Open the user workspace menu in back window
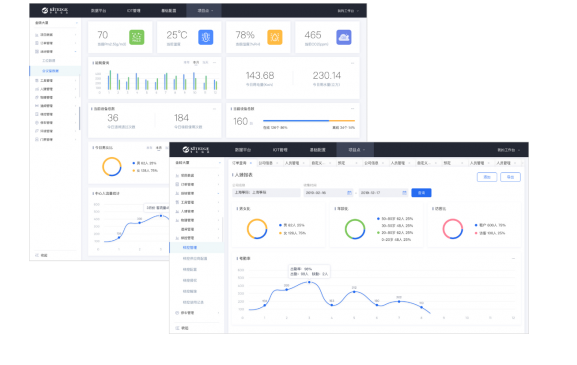This screenshot has height=365, width=577. tap(348, 11)
